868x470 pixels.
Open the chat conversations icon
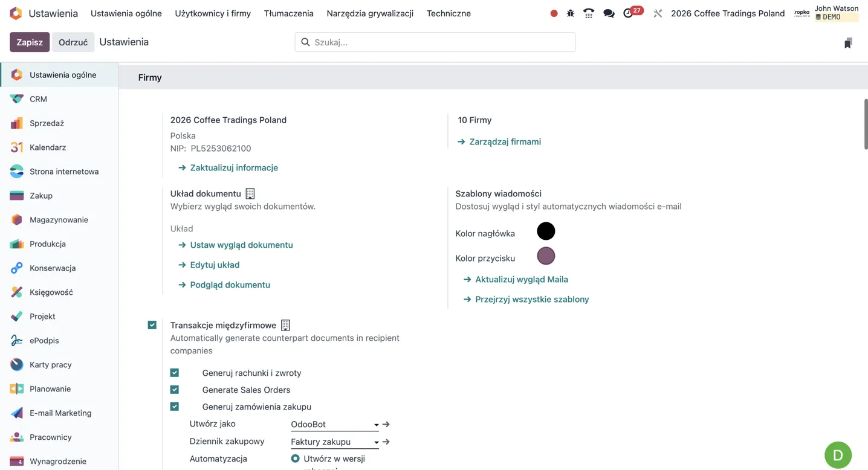click(609, 13)
